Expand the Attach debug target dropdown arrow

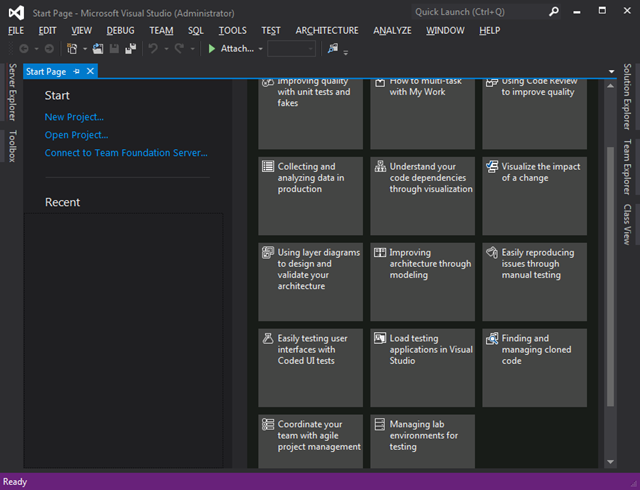tap(261, 48)
